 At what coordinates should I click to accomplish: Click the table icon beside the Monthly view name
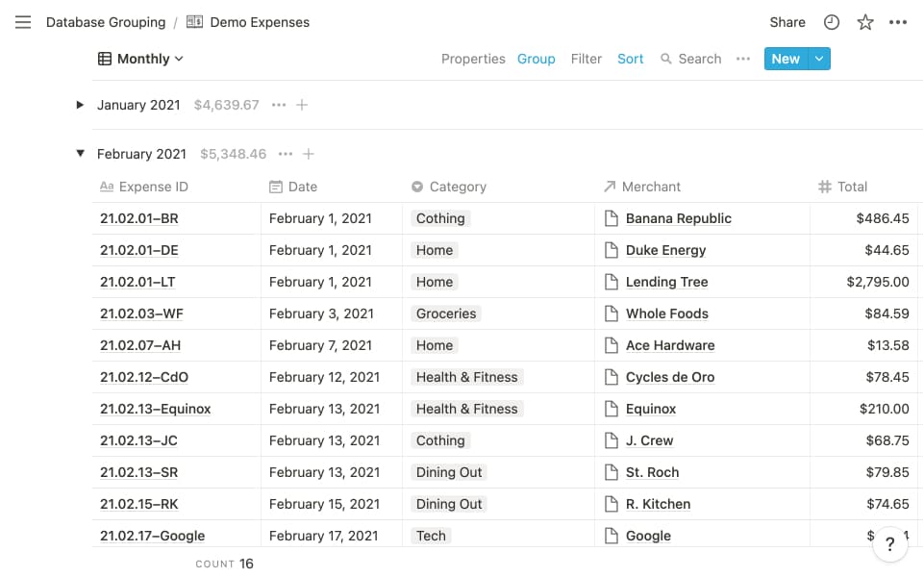(104, 59)
